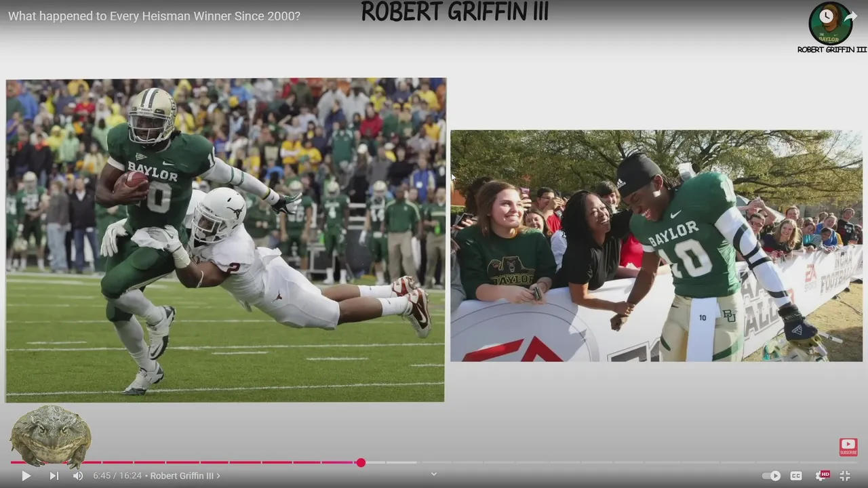Turn on closed captions
868x488 pixels.
point(796,476)
